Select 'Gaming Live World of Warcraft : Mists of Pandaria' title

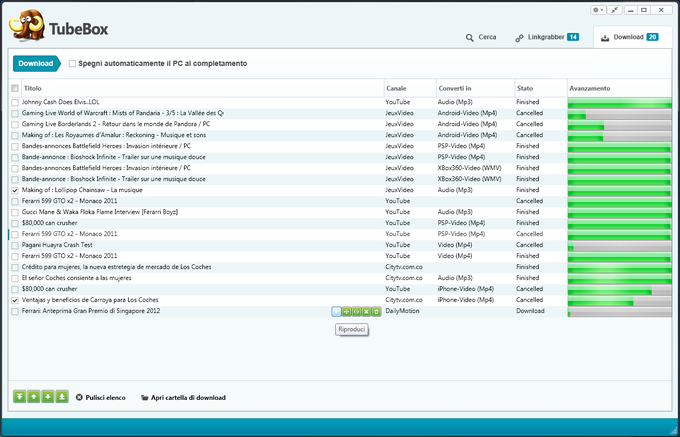coord(123,113)
